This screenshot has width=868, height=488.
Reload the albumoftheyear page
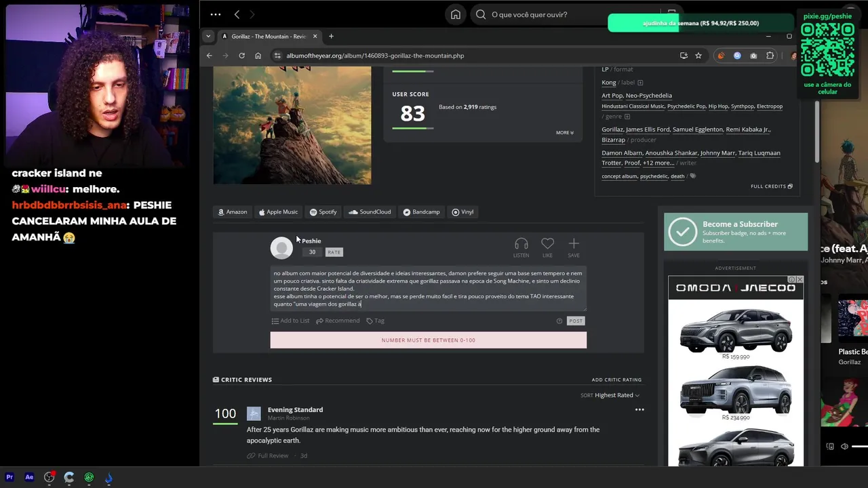[x=241, y=56]
